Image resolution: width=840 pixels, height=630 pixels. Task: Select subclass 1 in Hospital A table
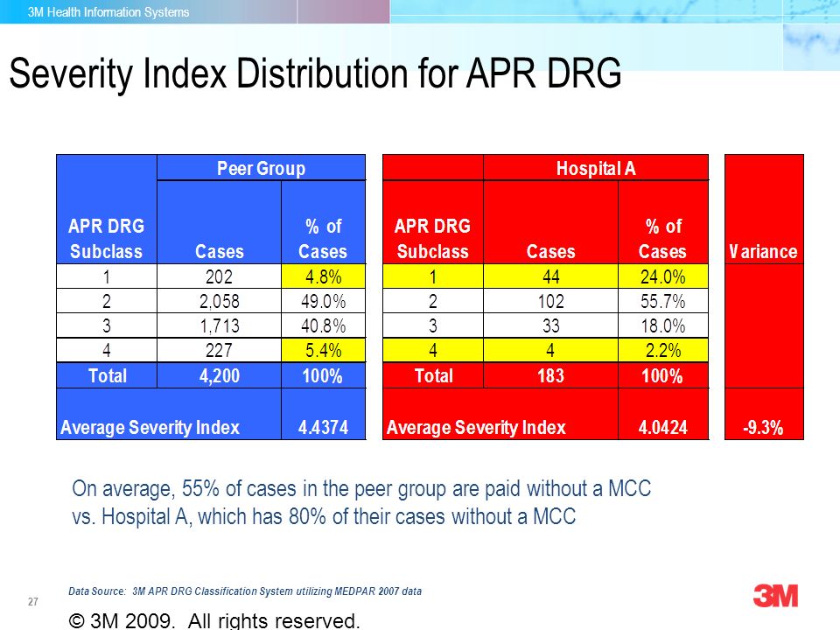click(x=433, y=276)
